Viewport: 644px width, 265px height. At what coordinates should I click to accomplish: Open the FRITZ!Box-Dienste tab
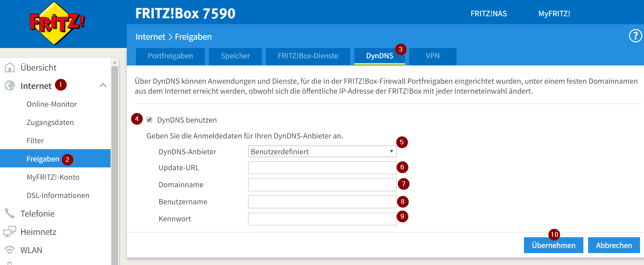308,56
